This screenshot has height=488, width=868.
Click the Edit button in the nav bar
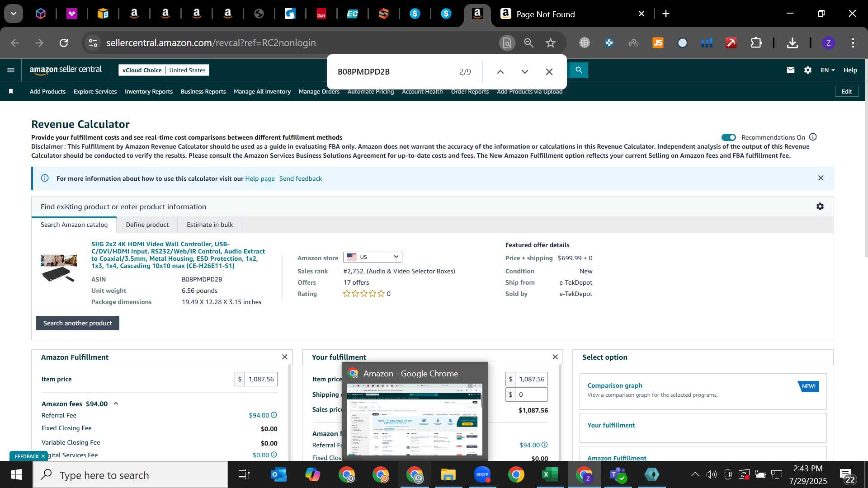[847, 91]
